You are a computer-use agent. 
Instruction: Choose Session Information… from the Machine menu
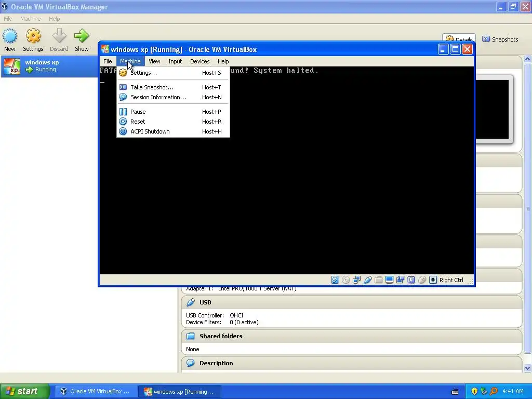click(x=173, y=97)
